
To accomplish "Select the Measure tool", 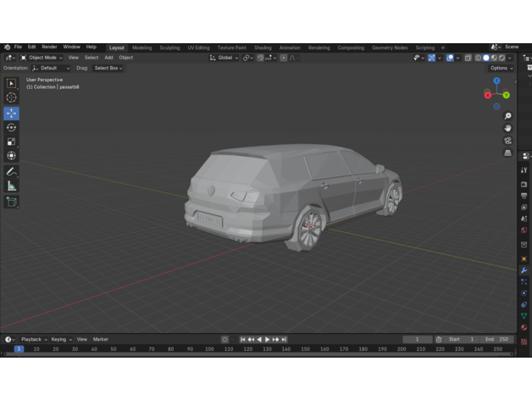I will [x=11, y=186].
